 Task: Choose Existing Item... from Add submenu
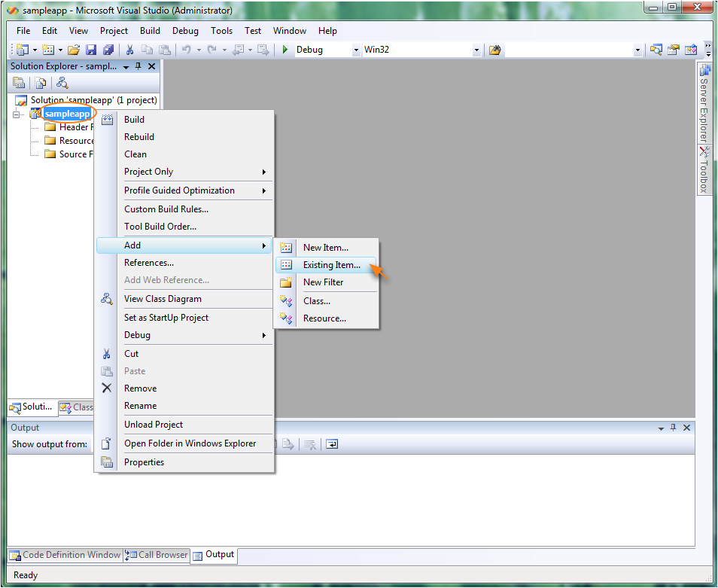pyautogui.click(x=326, y=265)
